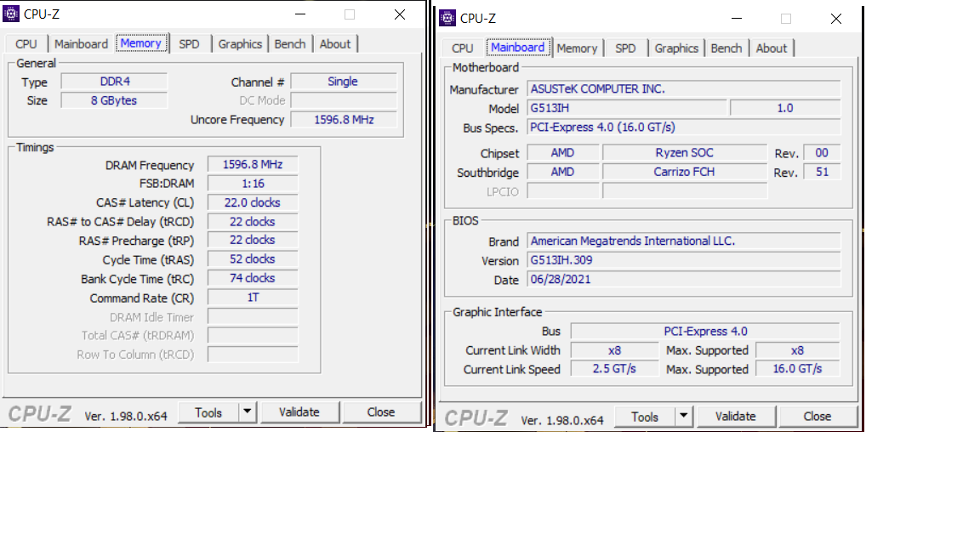
Task: Click Tools button in left window
Action: (208, 412)
